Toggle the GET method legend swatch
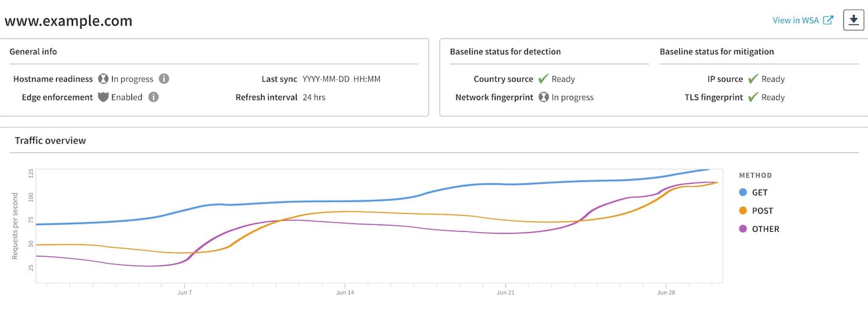This screenshot has width=868, height=309. click(x=743, y=193)
